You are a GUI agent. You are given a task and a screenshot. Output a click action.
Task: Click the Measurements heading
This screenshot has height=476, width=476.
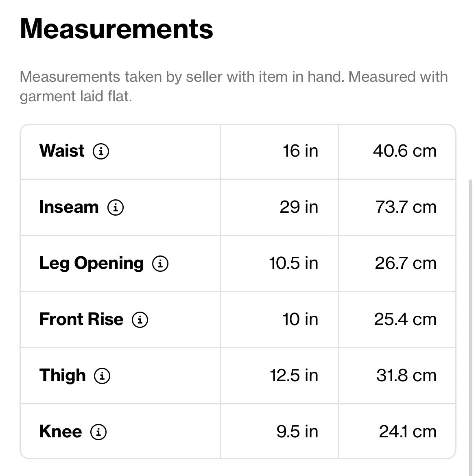coord(116,28)
